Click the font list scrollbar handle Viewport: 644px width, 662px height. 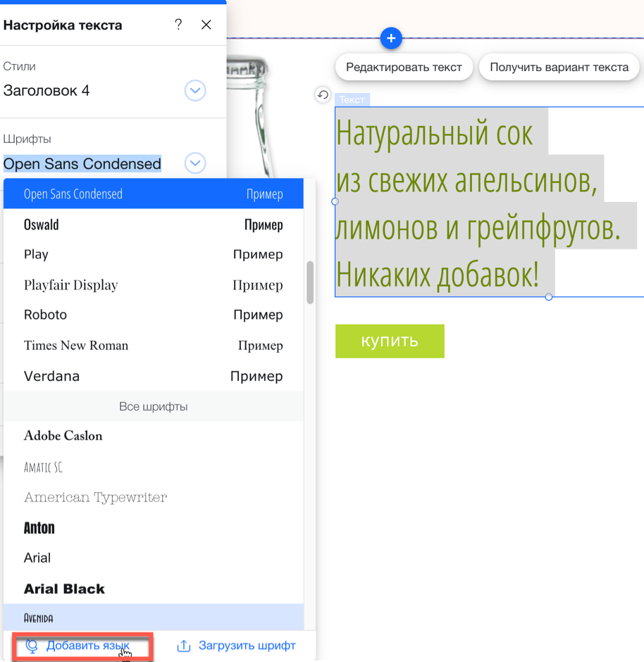coord(310,282)
